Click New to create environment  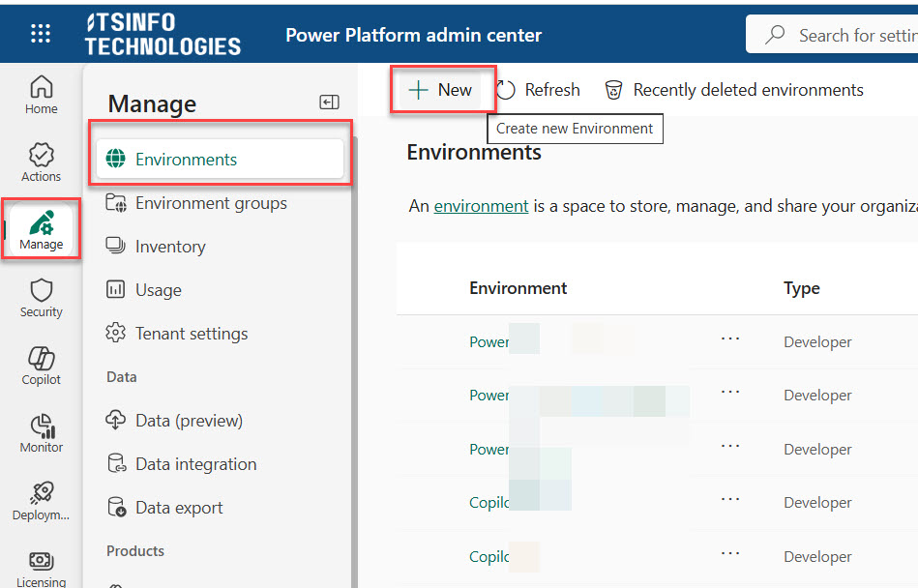[441, 90]
